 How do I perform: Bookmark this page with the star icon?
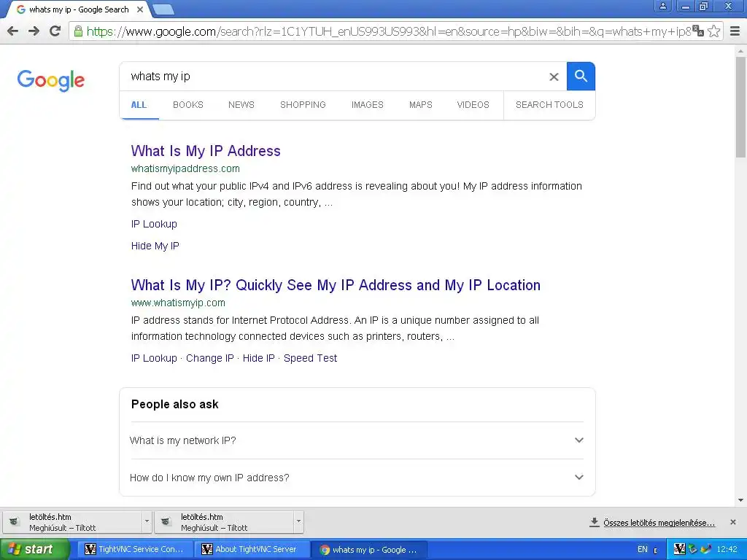713,31
